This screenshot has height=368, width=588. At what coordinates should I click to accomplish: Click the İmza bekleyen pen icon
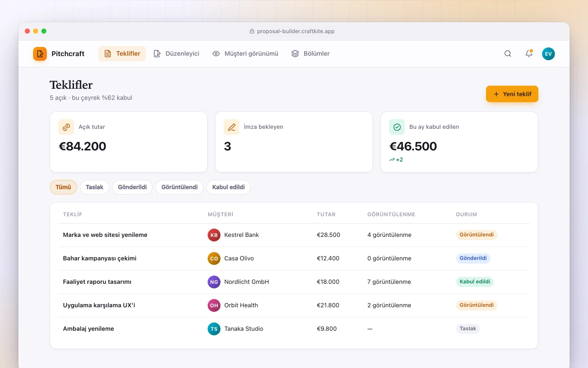coord(232,127)
